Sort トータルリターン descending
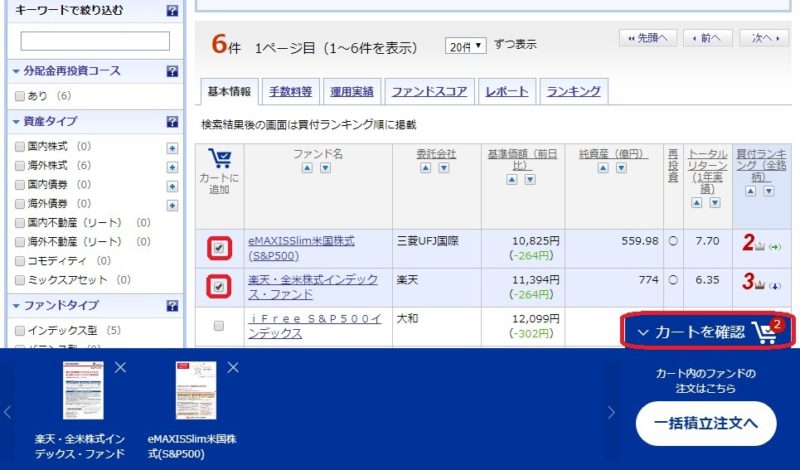 coord(715,203)
